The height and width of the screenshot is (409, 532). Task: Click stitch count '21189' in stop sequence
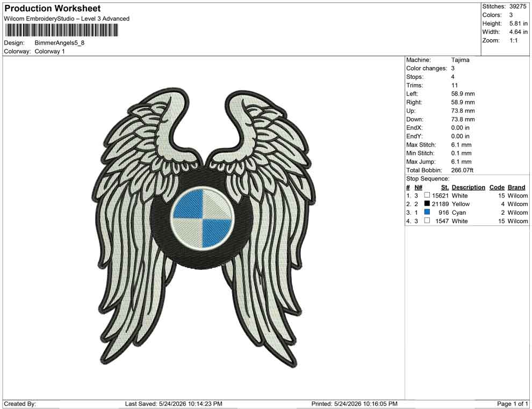coord(440,204)
